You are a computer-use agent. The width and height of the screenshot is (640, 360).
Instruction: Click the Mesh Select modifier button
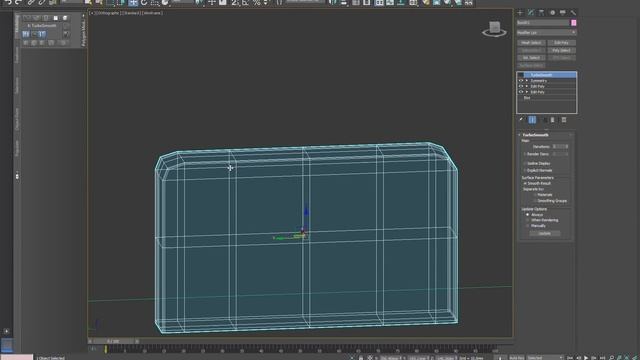[x=531, y=42]
